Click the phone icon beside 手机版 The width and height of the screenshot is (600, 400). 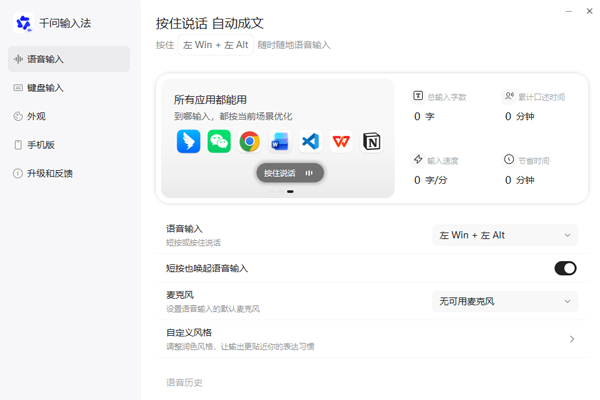(18, 145)
